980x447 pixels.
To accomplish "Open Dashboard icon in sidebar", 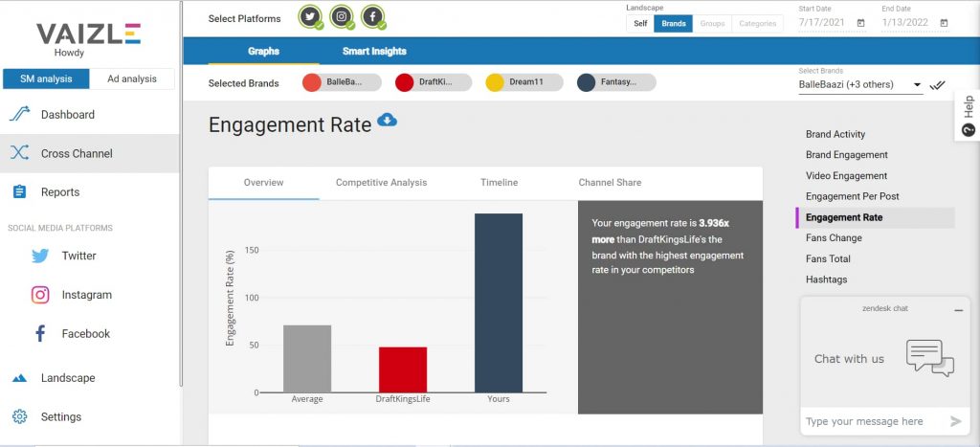I will coord(19,115).
